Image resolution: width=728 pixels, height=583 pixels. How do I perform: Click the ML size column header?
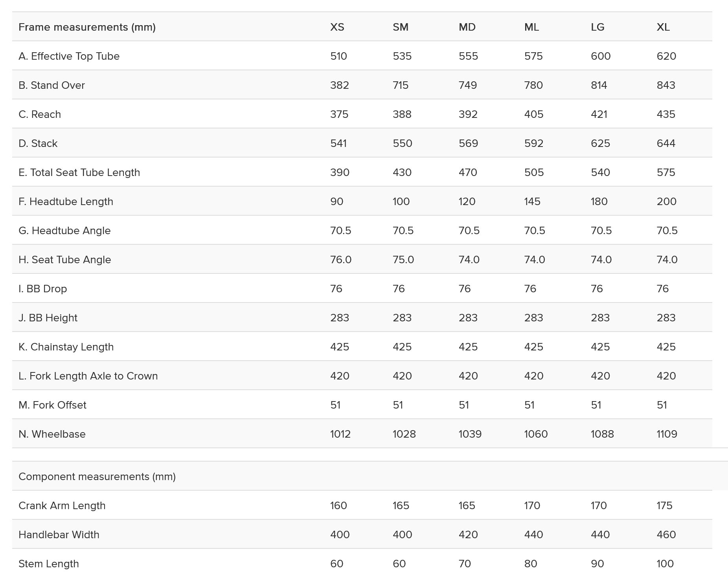(x=531, y=27)
